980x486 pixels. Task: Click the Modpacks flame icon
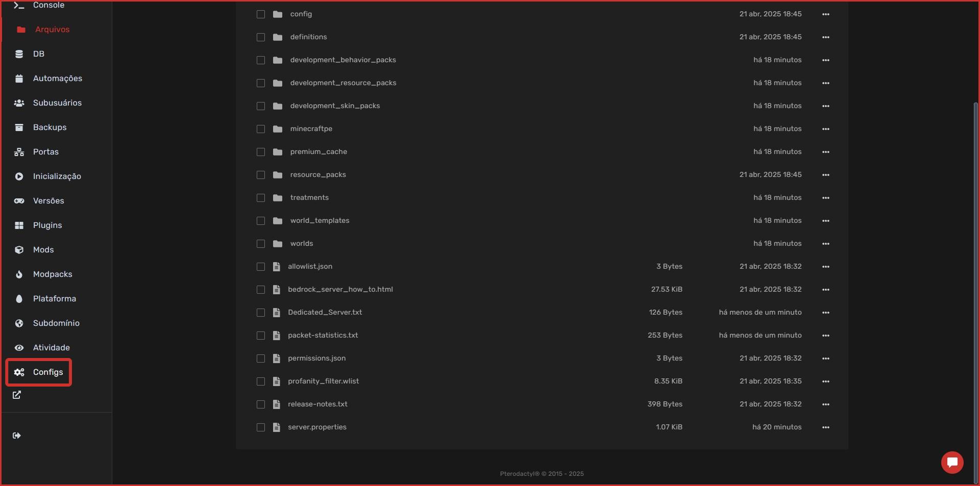coord(19,274)
